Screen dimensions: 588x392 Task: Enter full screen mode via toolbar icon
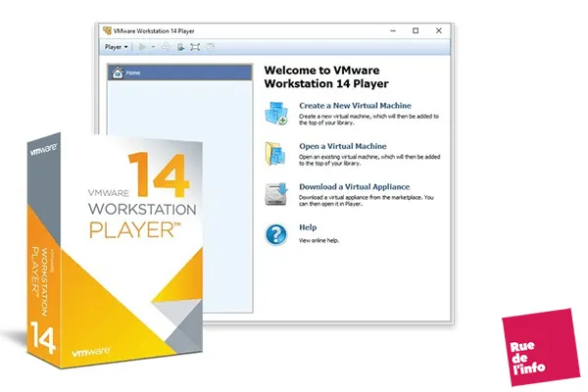(195, 47)
